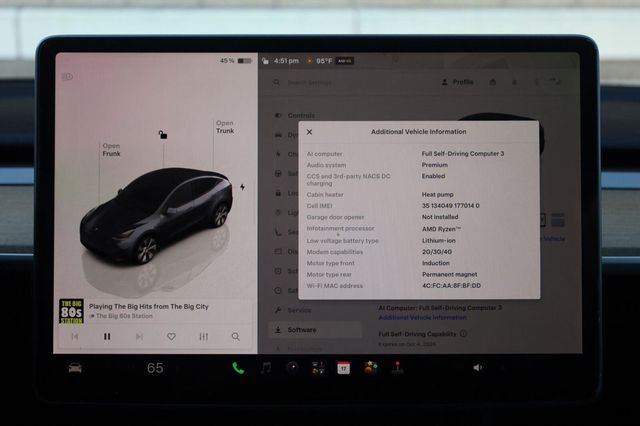Tap the Modem capabilities 2G/3G/4G value
The height and width of the screenshot is (426, 640).
437,252
